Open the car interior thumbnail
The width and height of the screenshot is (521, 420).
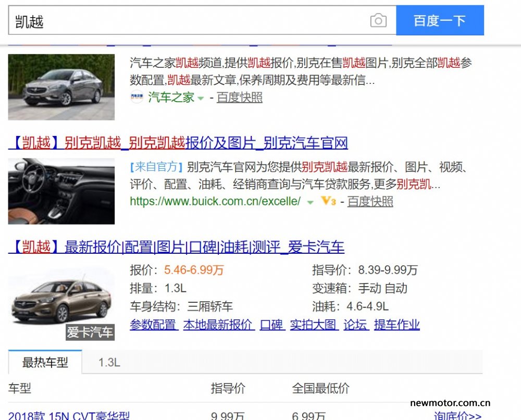pyautogui.click(x=61, y=191)
